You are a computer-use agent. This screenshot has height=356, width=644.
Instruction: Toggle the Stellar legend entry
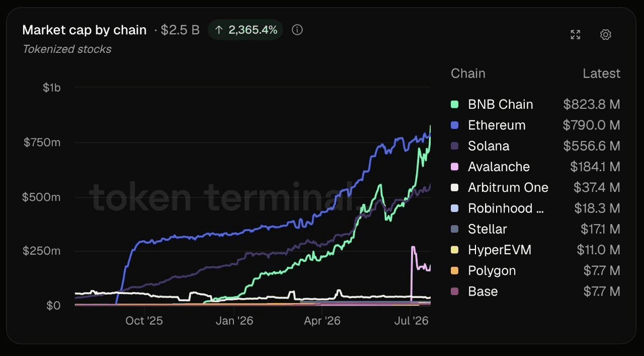(535, 229)
